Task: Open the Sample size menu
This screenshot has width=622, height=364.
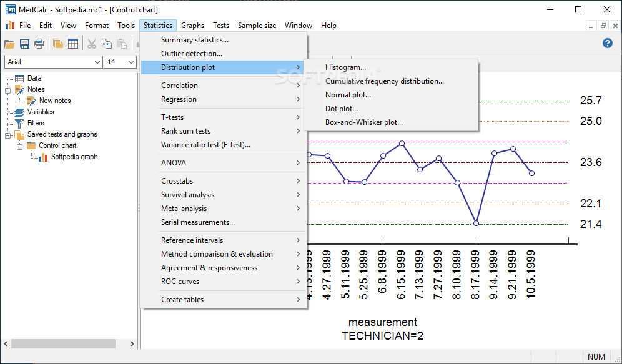Action: (x=257, y=26)
